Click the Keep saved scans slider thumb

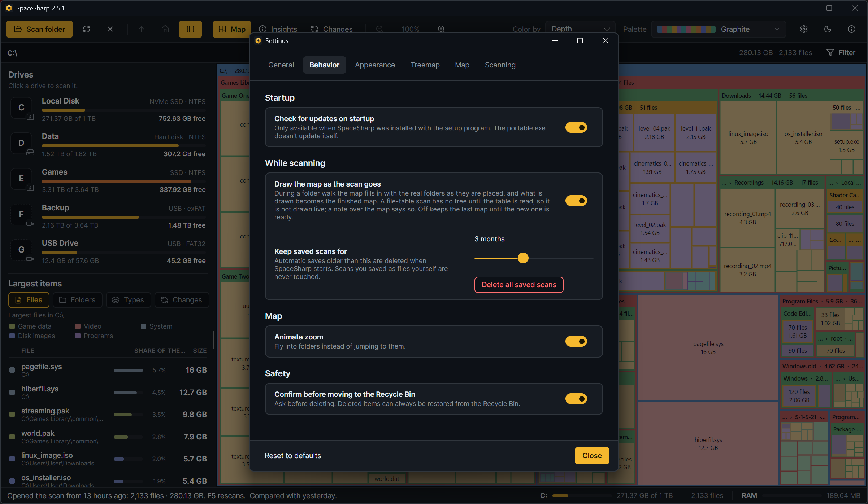[523, 258]
